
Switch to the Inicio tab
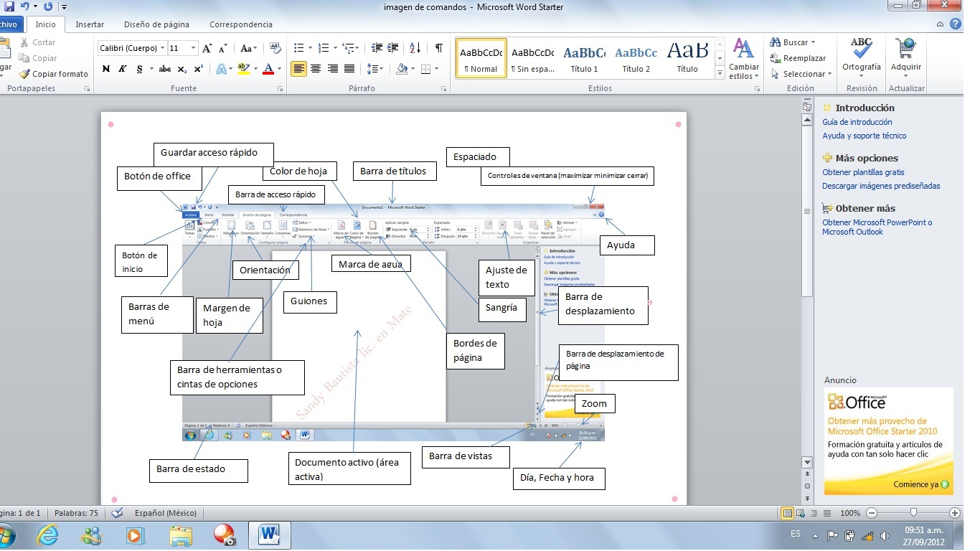click(45, 24)
